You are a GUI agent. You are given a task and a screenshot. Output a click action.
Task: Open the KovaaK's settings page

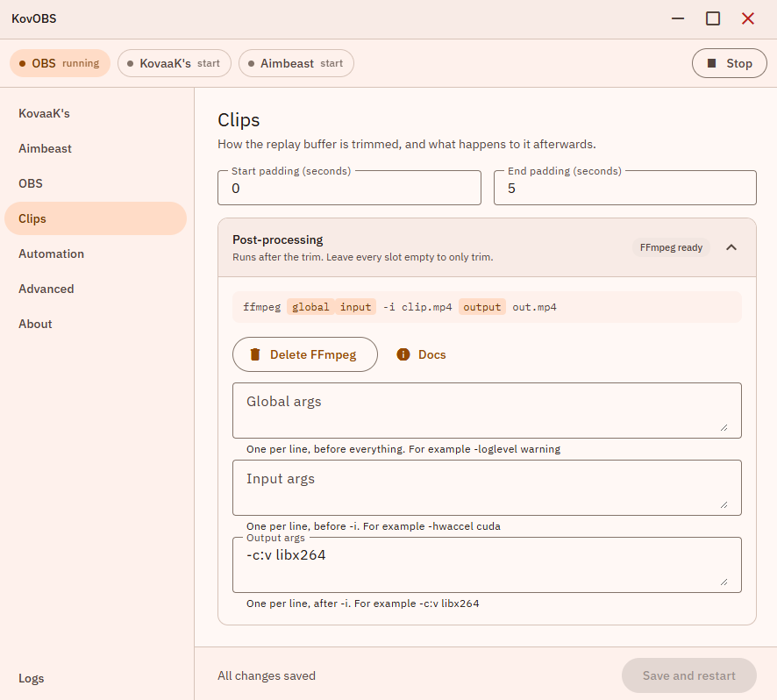tap(95, 113)
